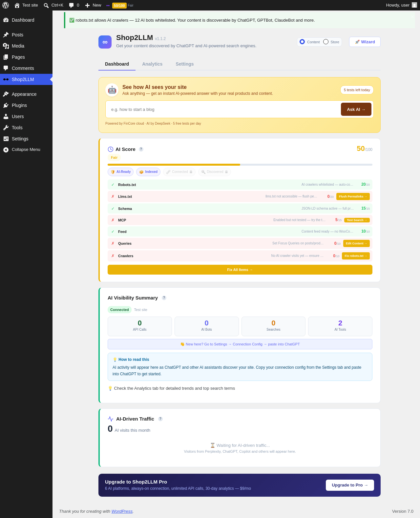Click Edit Content for Queries

[x=356, y=243]
